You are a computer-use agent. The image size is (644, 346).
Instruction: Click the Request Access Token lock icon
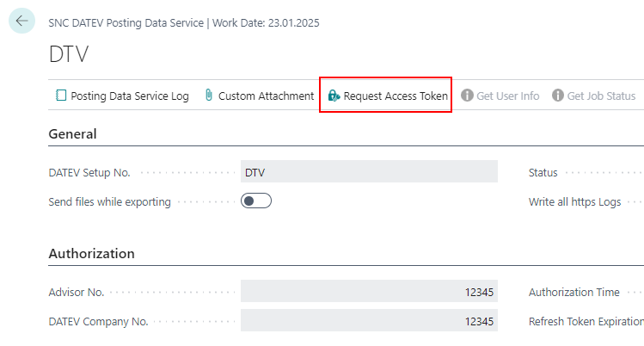point(334,96)
